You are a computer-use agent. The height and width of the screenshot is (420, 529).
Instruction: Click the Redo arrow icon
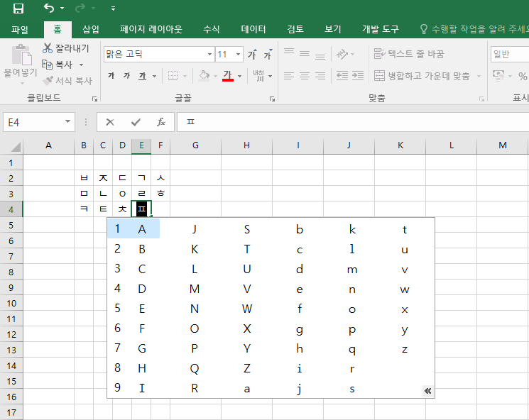point(80,8)
